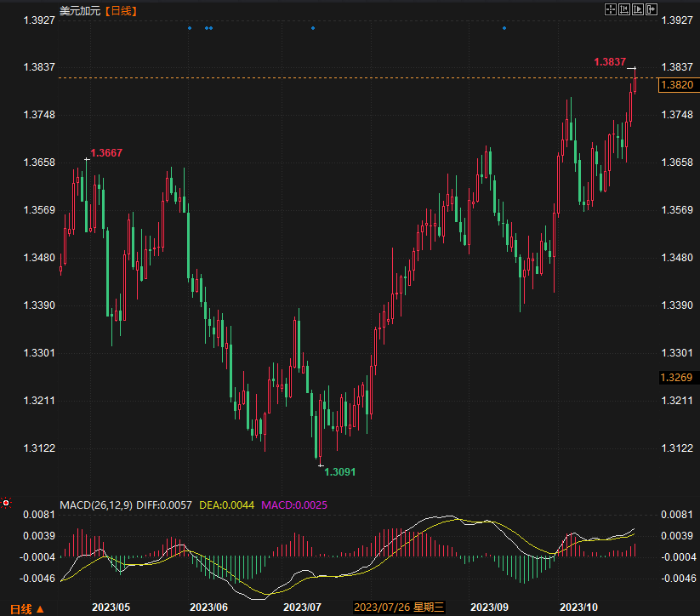This screenshot has width=700, height=616.
Task: Click the chart play-forward icon
Action: pos(638,9)
